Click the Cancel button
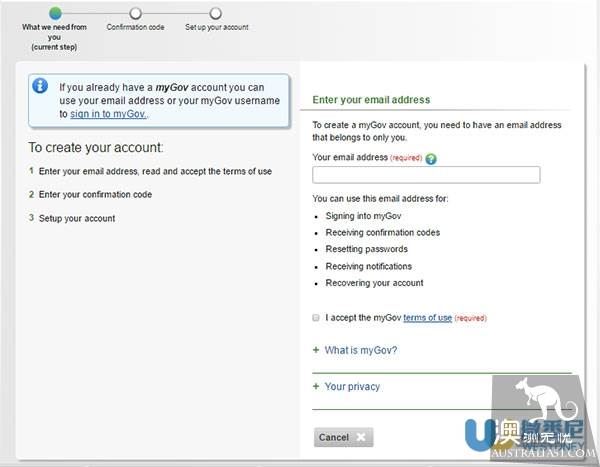Viewport: 600px width, 467px height. [343, 437]
